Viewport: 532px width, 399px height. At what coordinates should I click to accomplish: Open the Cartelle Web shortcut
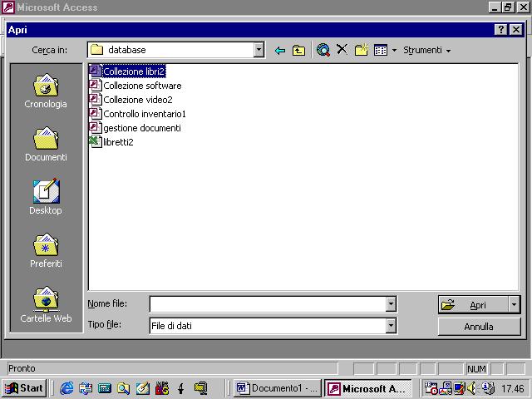click(46, 304)
